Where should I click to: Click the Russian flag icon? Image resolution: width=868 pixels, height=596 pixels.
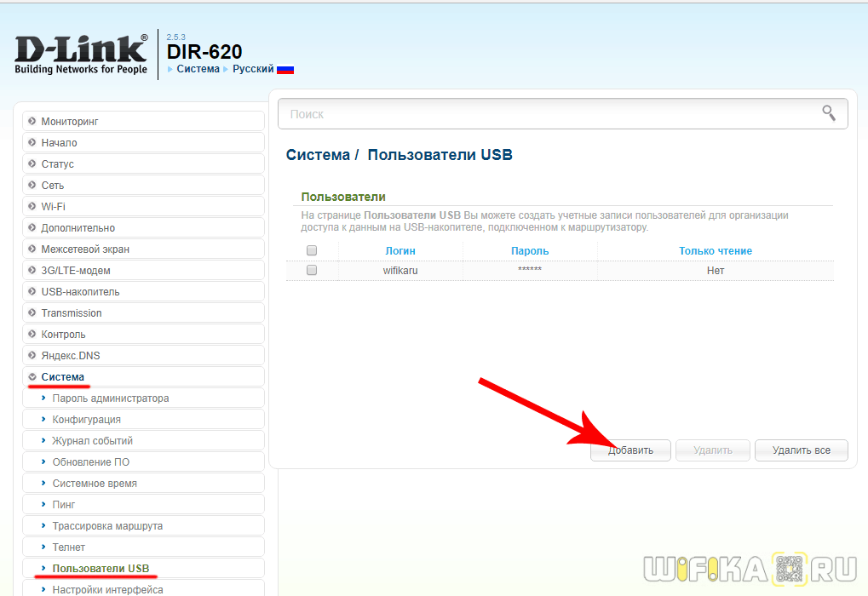(x=285, y=70)
